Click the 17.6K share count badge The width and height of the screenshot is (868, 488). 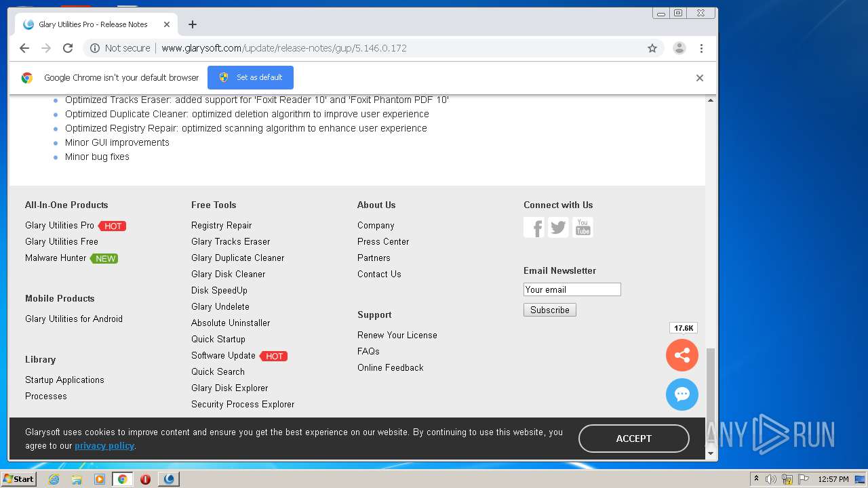point(684,328)
